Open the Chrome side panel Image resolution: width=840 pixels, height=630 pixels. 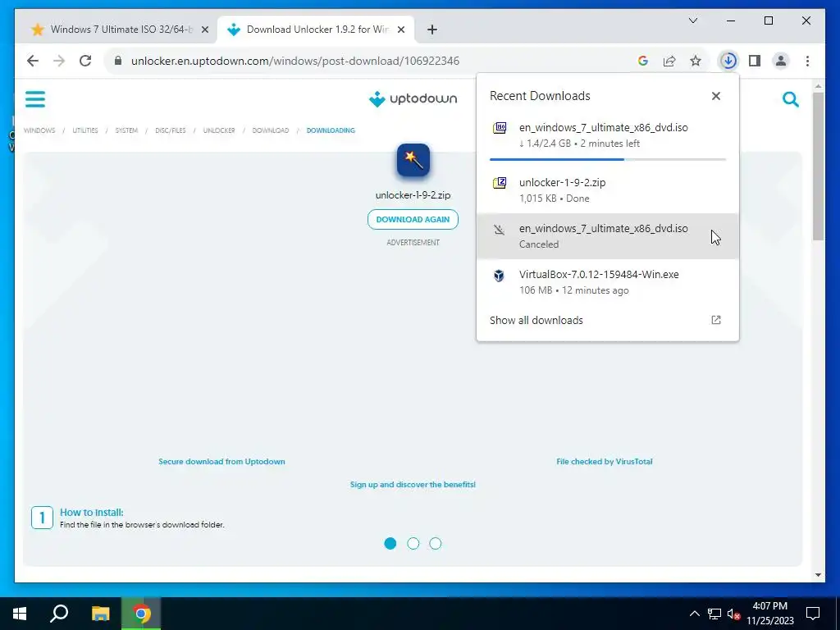755,61
